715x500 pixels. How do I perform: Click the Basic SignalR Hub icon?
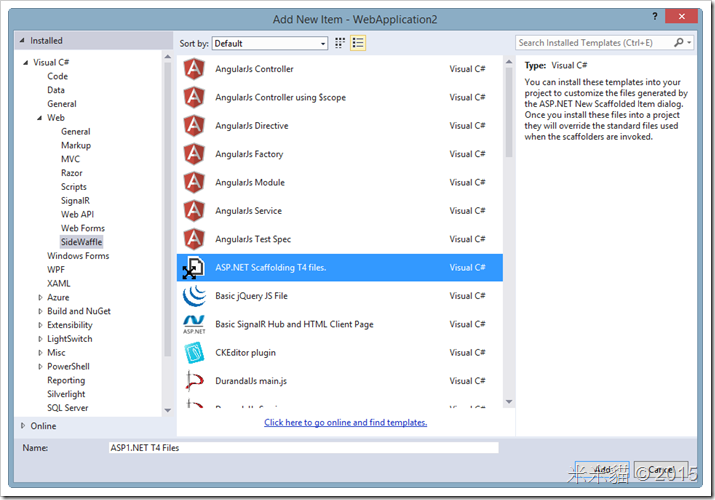pos(194,324)
